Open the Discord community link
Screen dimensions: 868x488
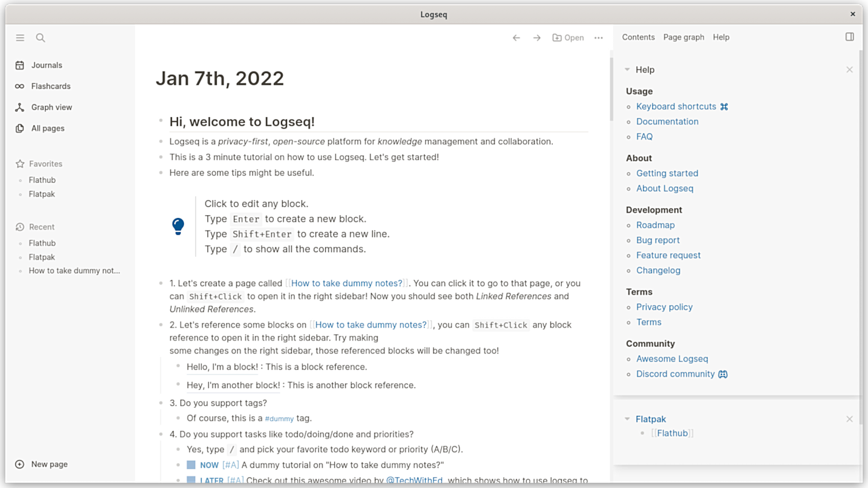[x=675, y=374]
